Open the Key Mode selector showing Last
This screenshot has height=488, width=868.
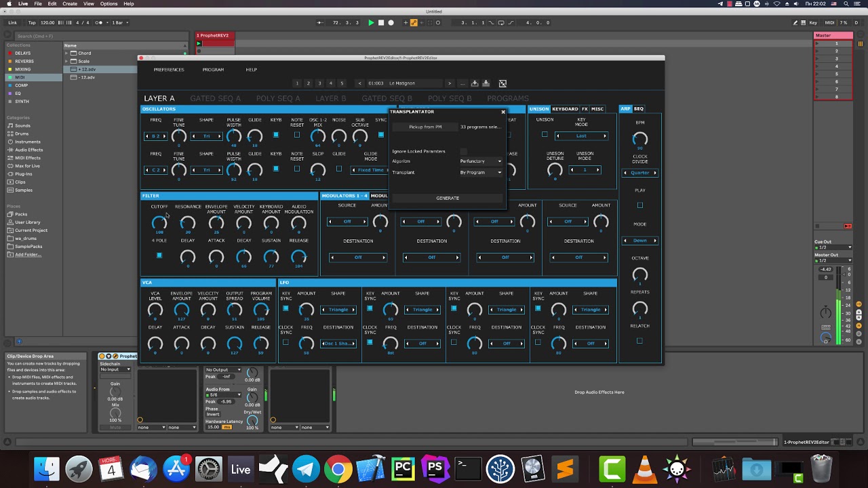tap(581, 136)
